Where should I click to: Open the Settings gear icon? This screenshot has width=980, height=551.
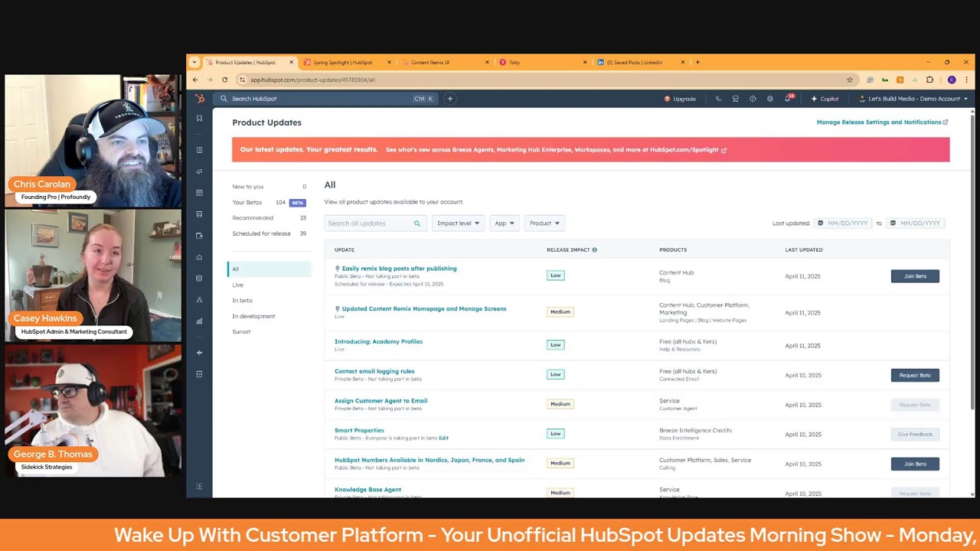[770, 99]
